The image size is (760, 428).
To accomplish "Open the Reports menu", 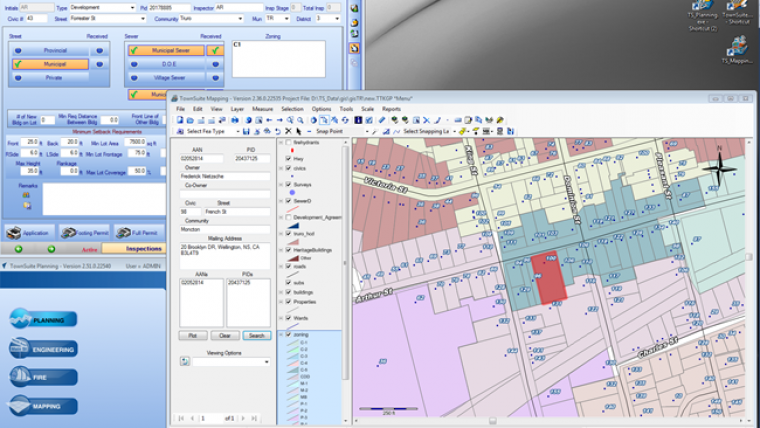I will pos(391,109).
